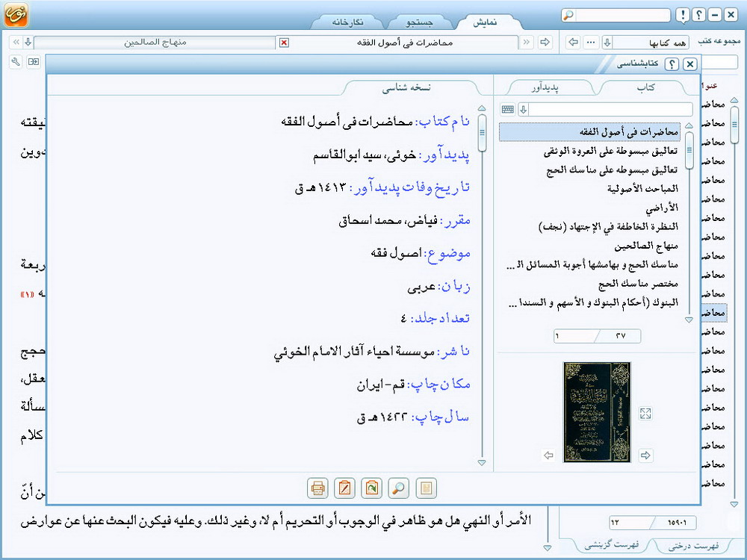This screenshot has height=560, width=747.
Task: Click the double chevron at far left tab bar
Action: pos(16,43)
